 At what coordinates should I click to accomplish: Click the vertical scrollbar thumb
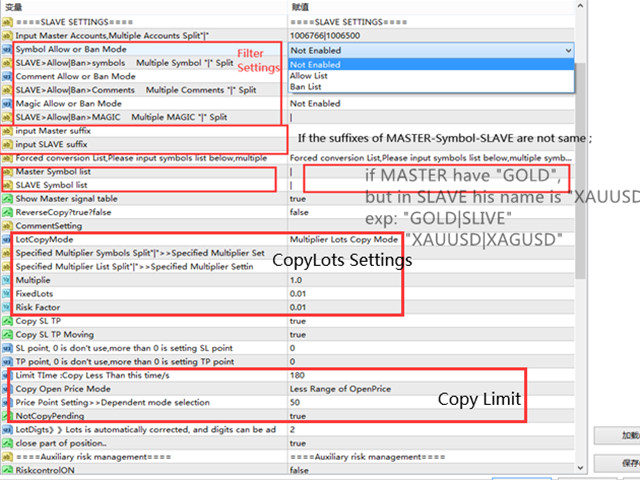pyautogui.click(x=580, y=171)
